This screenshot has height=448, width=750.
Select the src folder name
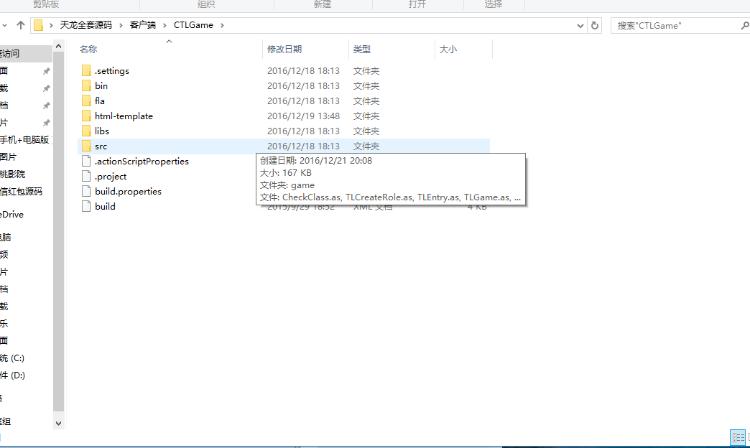101,146
